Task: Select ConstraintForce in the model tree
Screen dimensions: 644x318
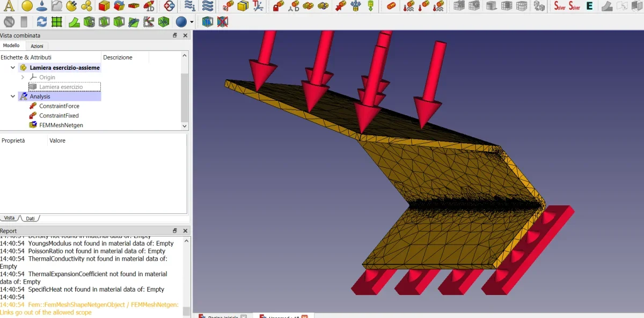Action: click(59, 106)
